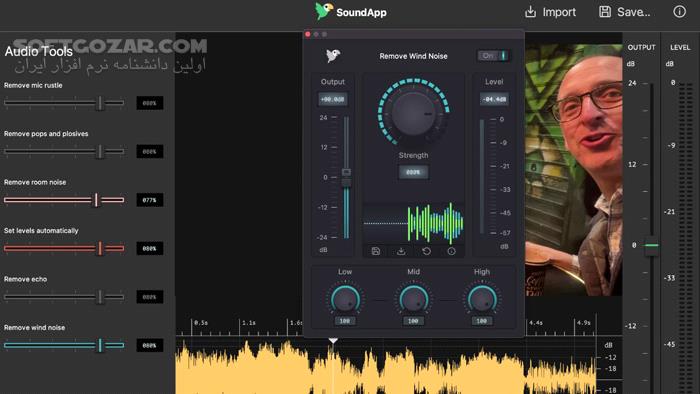Click the Strength knob in plugin
Viewport: 700px width, 394px height.
pyautogui.click(x=413, y=113)
